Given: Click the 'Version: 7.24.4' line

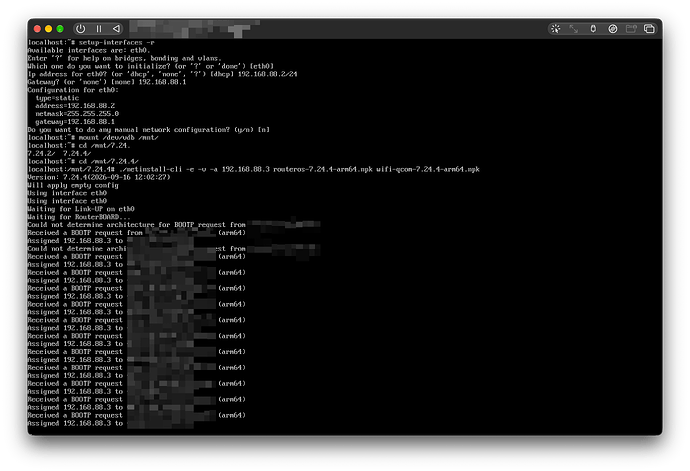Looking at the screenshot, I should pyautogui.click(x=99, y=177).
